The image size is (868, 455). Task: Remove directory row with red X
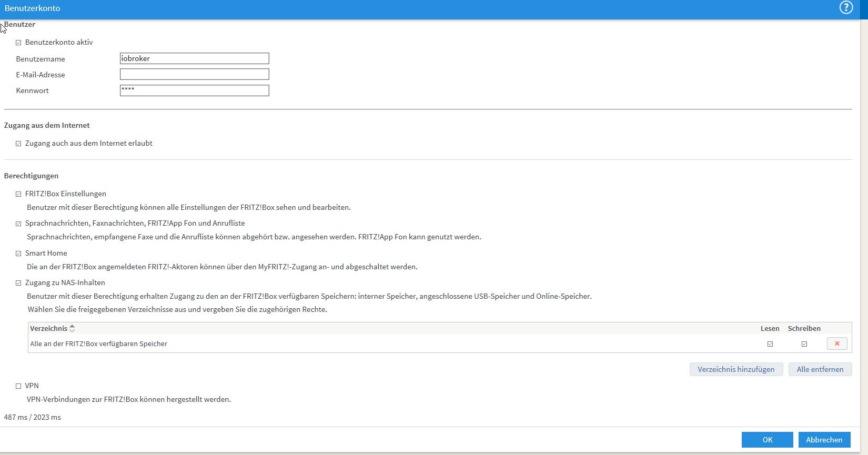(x=837, y=343)
